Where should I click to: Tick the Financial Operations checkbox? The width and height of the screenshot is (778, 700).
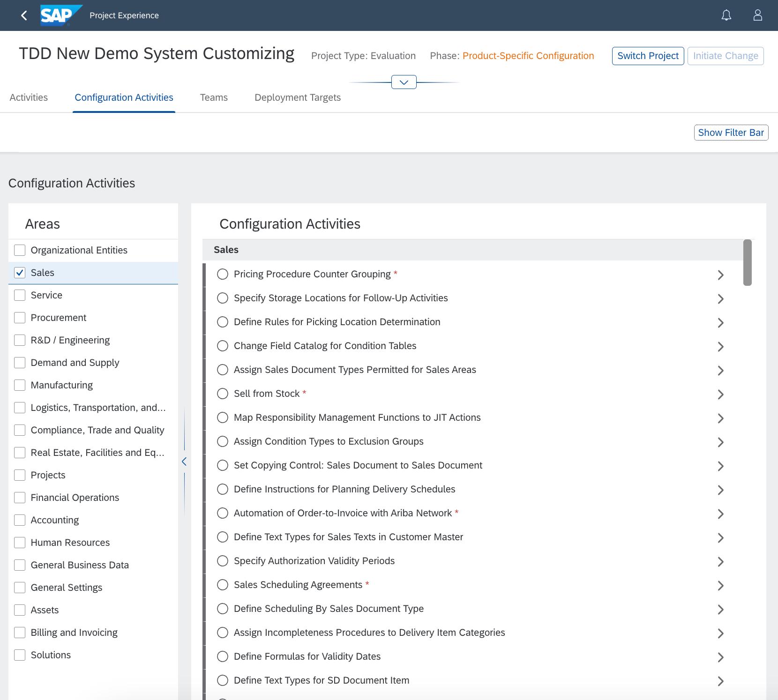point(20,498)
